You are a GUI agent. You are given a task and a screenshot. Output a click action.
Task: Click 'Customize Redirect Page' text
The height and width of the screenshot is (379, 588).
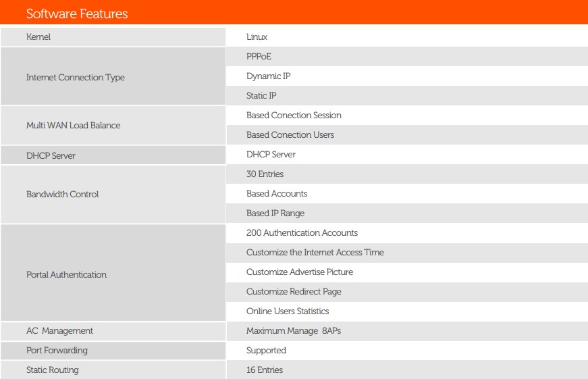(x=294, y=292)
